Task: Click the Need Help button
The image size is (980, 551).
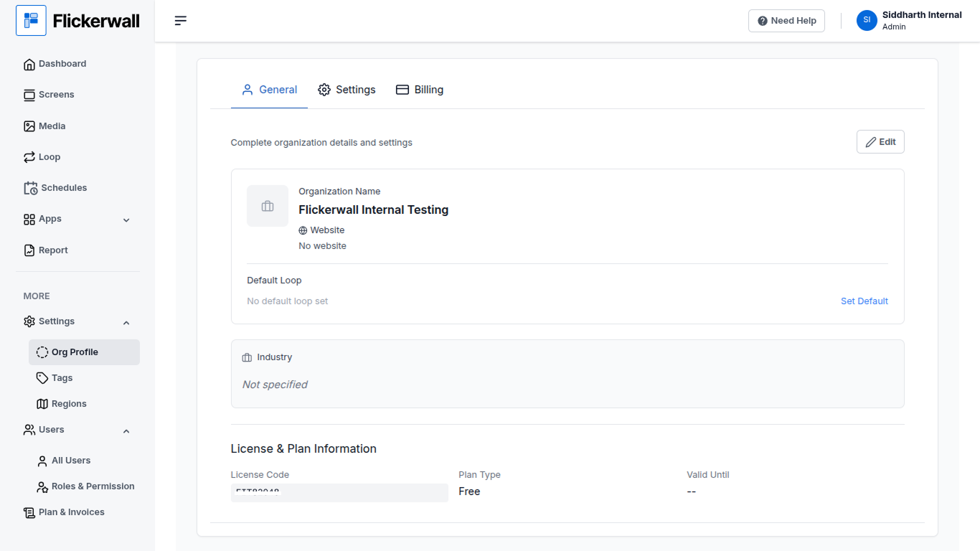Action: [786, 21]
